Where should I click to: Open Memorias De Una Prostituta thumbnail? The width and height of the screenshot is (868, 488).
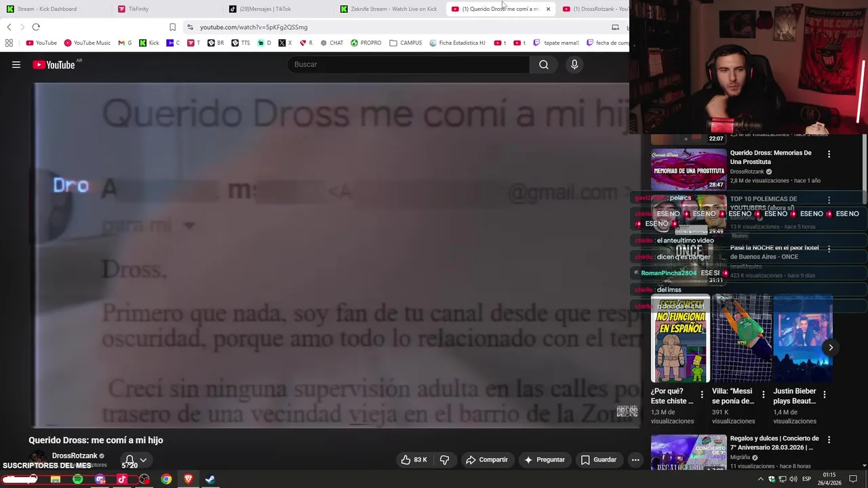coord(688,169)
